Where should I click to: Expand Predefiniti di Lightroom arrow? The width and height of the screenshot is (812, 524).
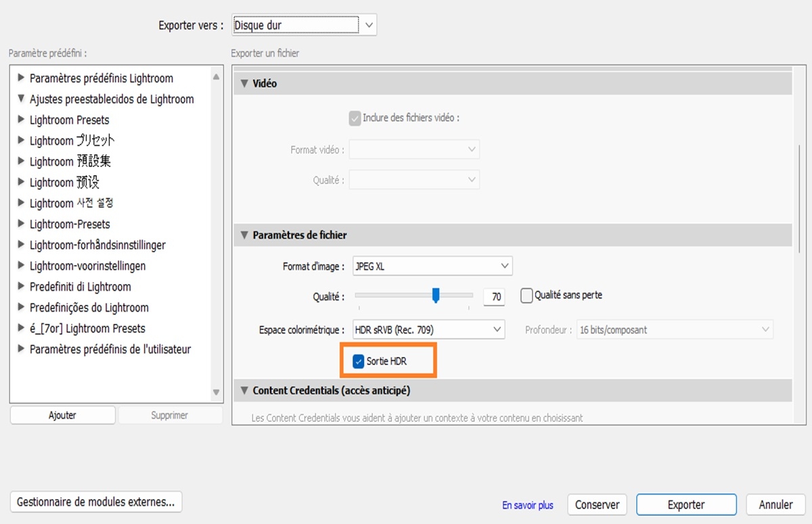21,287
